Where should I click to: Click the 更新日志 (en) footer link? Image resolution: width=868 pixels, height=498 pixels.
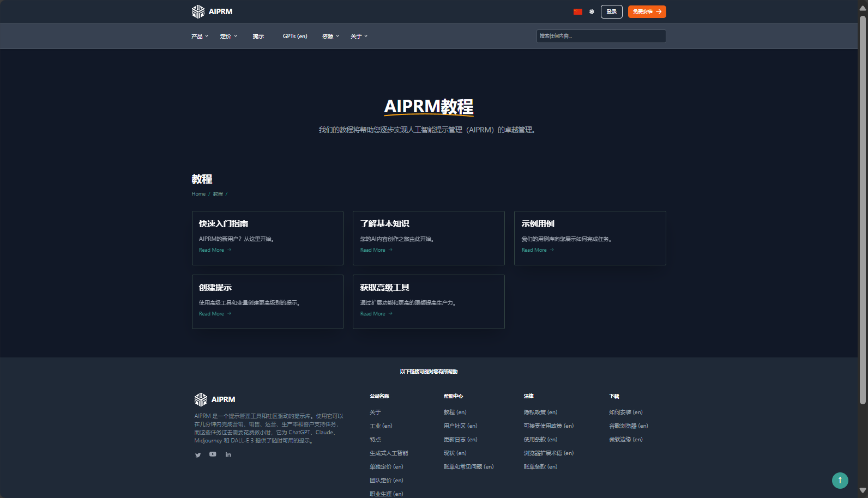(x=461, y=440)
